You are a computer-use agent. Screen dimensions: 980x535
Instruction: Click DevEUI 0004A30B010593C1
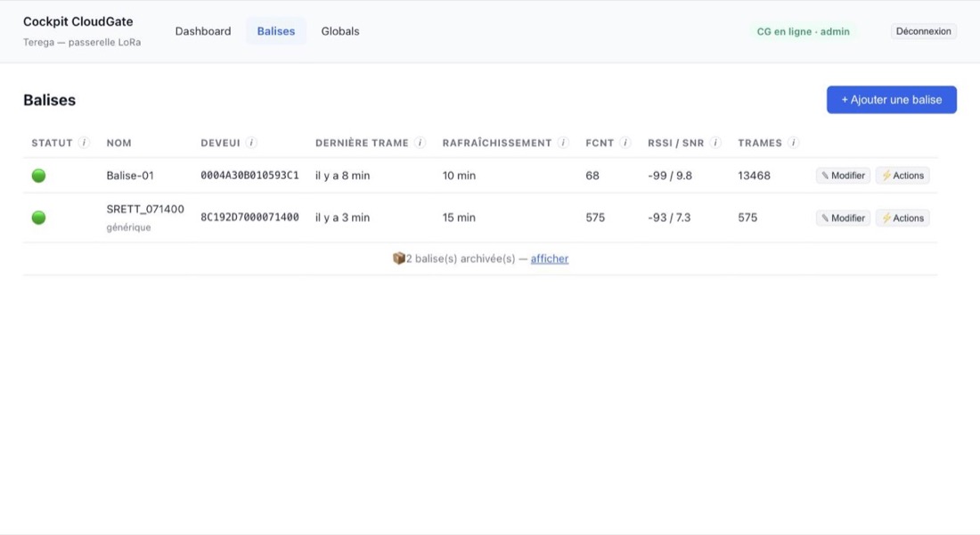click(249, 175)
